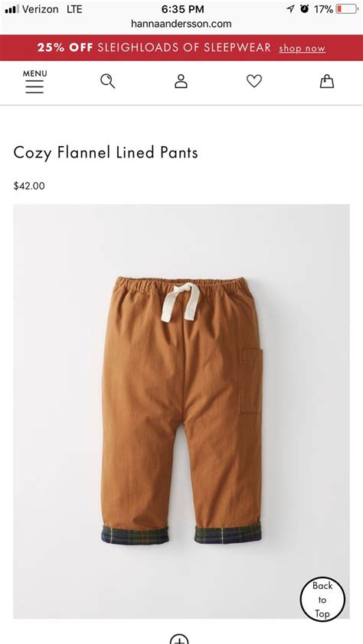View the wishlist heart icon
Screen dimensions: 363x644
[x=254, y=81]
